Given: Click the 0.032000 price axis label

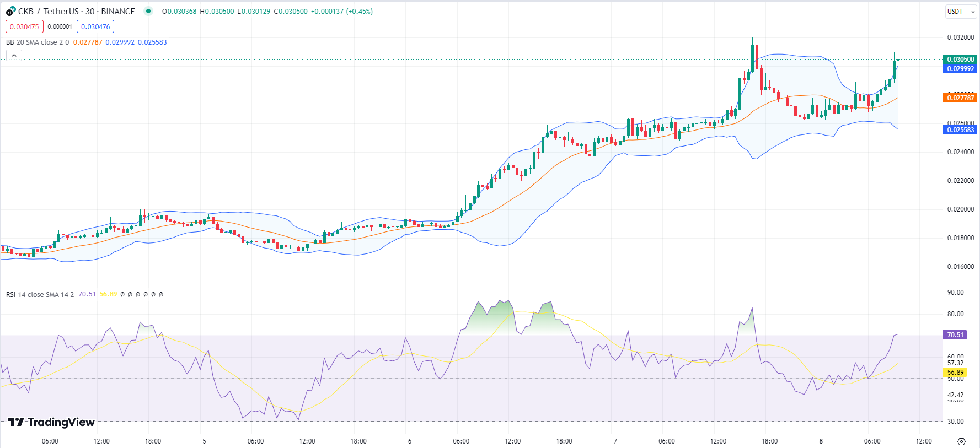Looking at the screenshot, I should [x=961, y=37].
